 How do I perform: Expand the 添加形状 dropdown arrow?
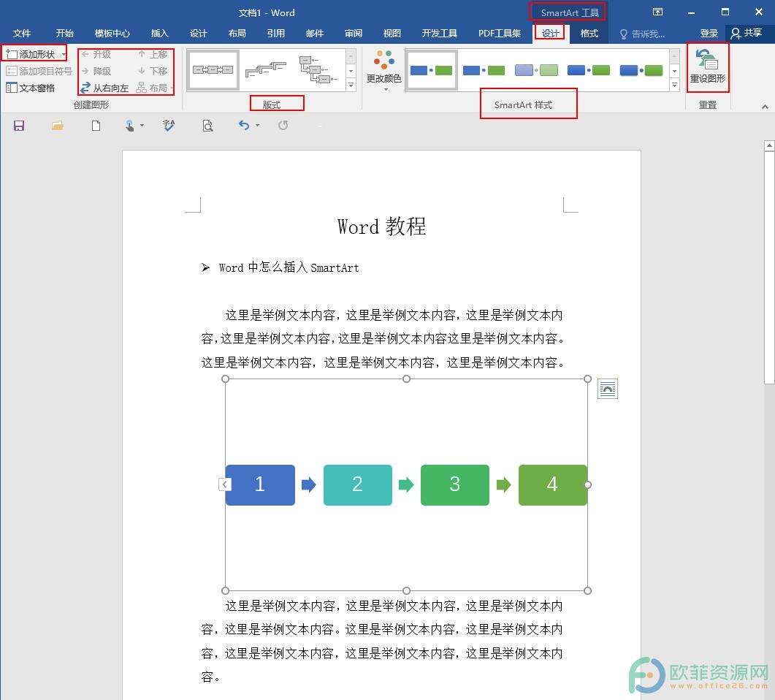click(63, 53)
